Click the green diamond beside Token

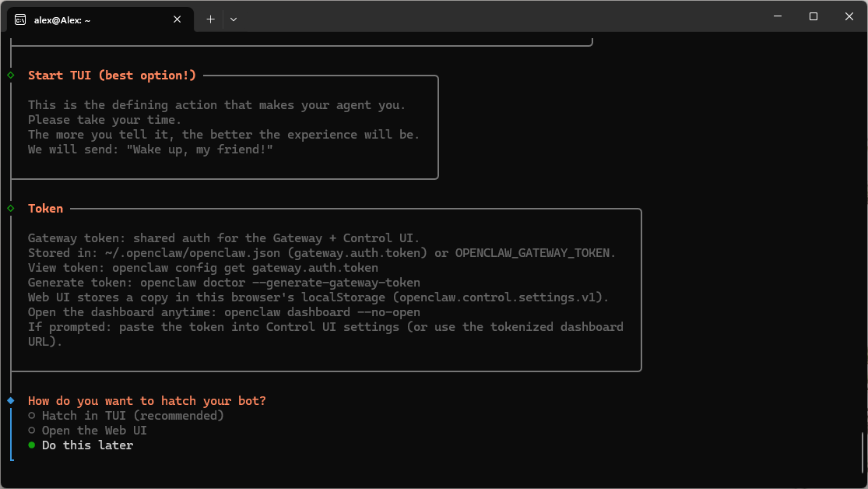(11, 209)
